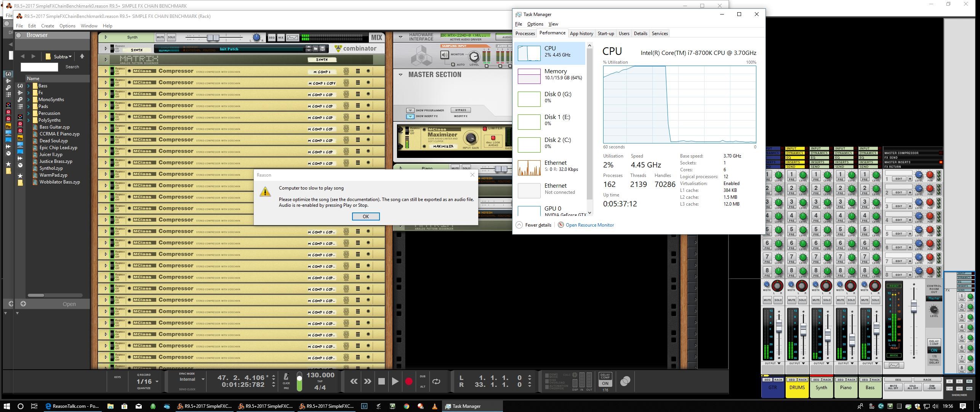Open the Options menu in Reason rack window
Viewport: 980px width, 412px height.
[67, 26]
